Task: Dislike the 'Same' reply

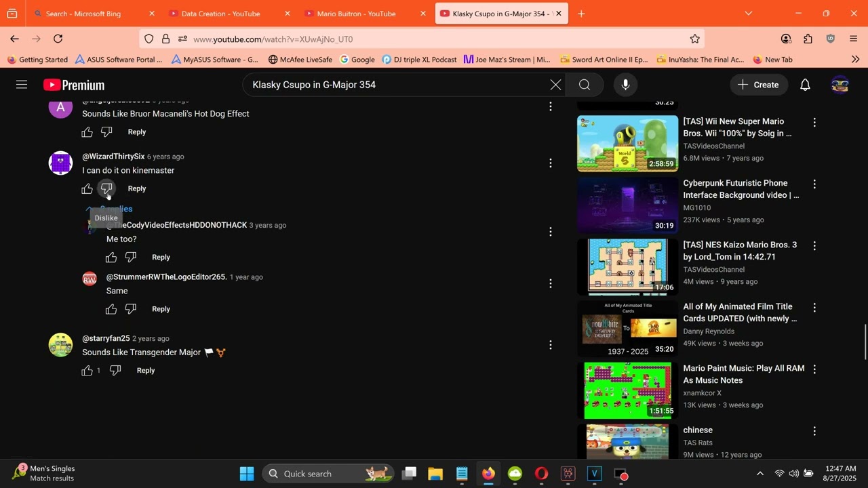Action: [x=131, y=309]
